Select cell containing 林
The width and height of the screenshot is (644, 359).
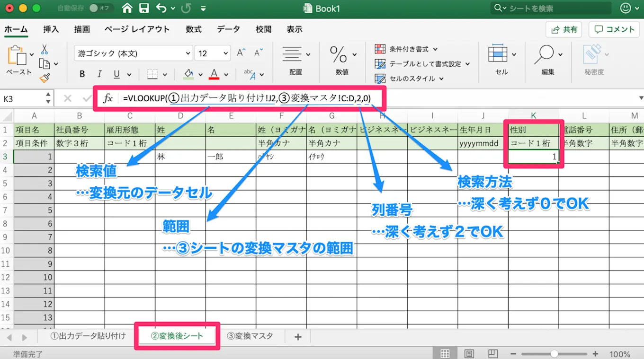click(180, 157)
